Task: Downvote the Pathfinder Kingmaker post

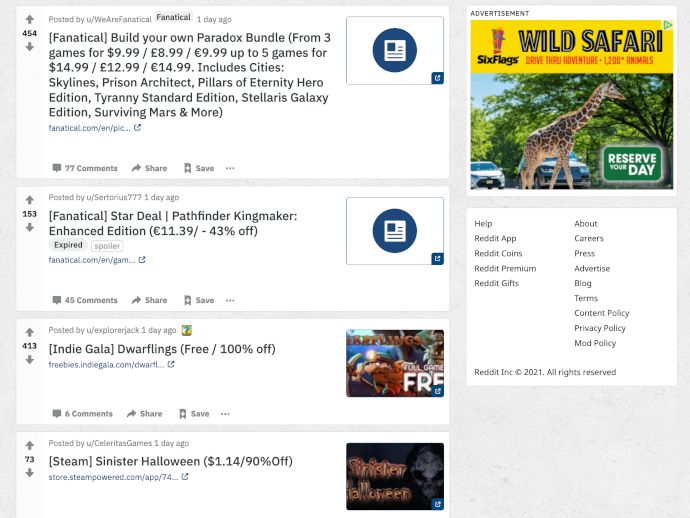Action: click(x=29, y=227)
